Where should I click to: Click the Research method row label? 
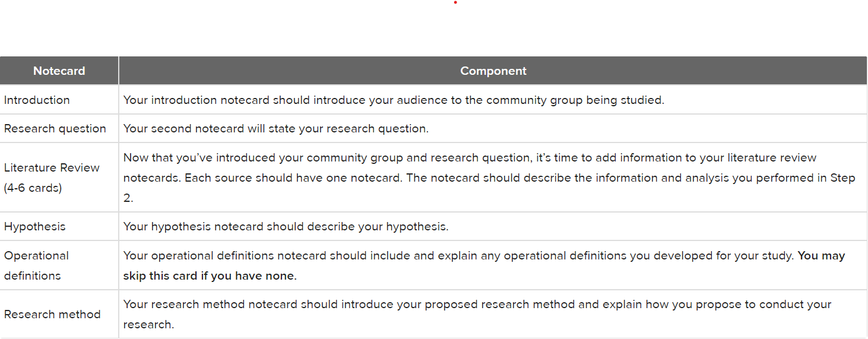pos(52,314)
